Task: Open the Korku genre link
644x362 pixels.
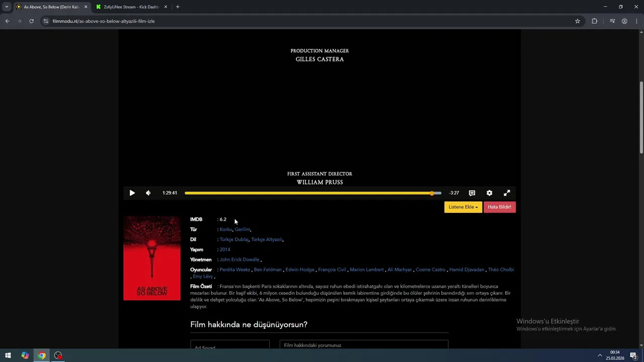Action: coord(226,230)
